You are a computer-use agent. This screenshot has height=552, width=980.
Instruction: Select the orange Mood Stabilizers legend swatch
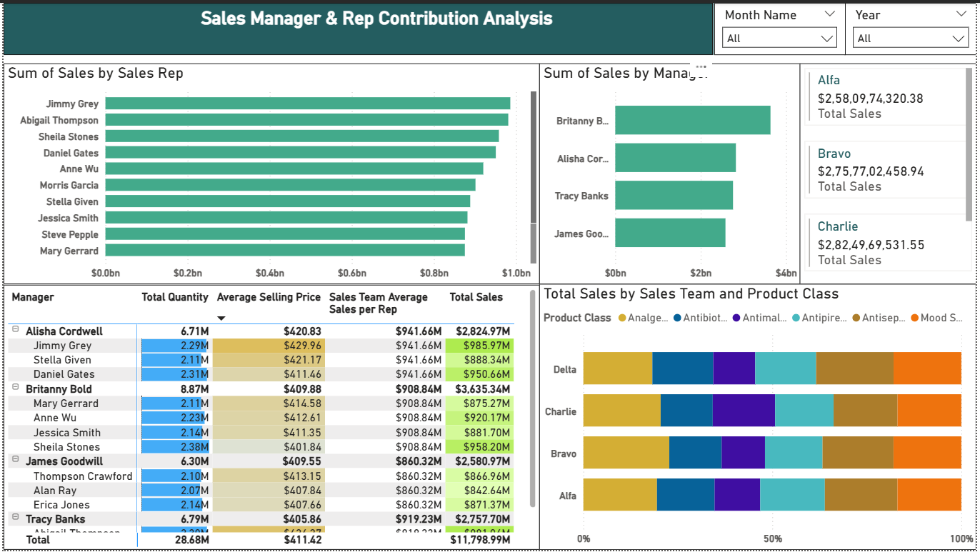pos(914,318)
